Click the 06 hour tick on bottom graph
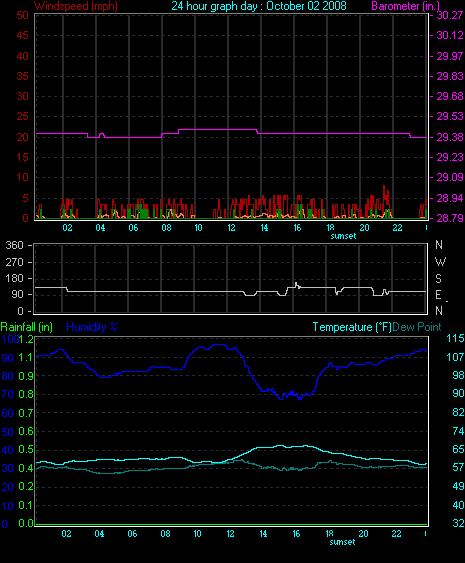This screenshot has width=465, height=563. click(x=132, y=534)
